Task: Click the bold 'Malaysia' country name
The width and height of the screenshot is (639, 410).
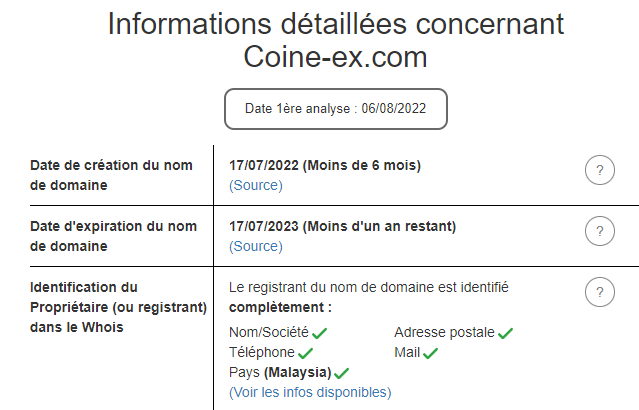Action: click(x=297, y=373)
